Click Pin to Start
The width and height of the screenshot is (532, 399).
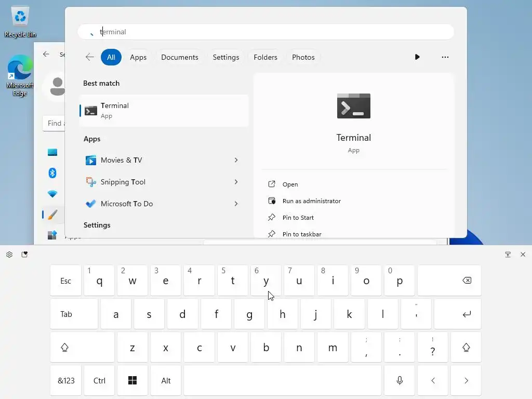click(x=298, y=218)
